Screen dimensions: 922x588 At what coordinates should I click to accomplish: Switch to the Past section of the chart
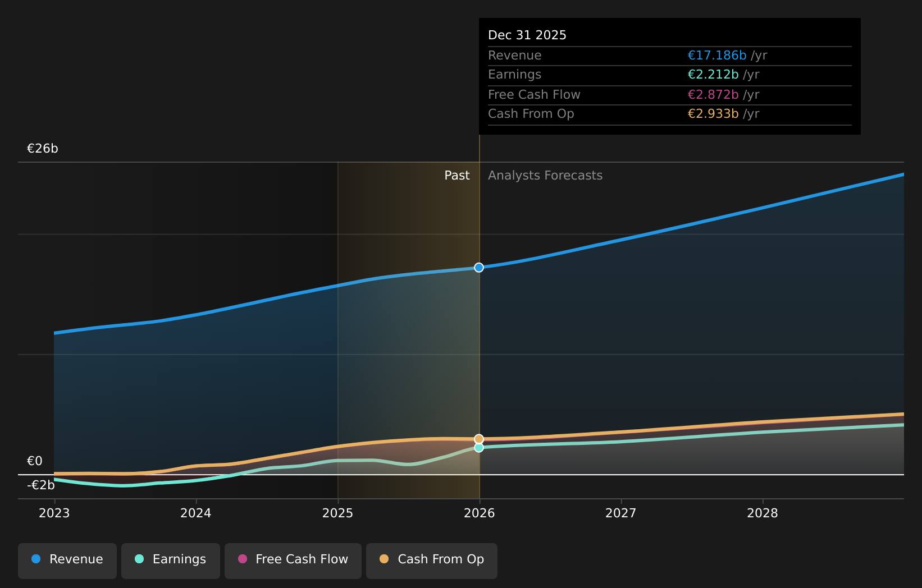[457, 175]
